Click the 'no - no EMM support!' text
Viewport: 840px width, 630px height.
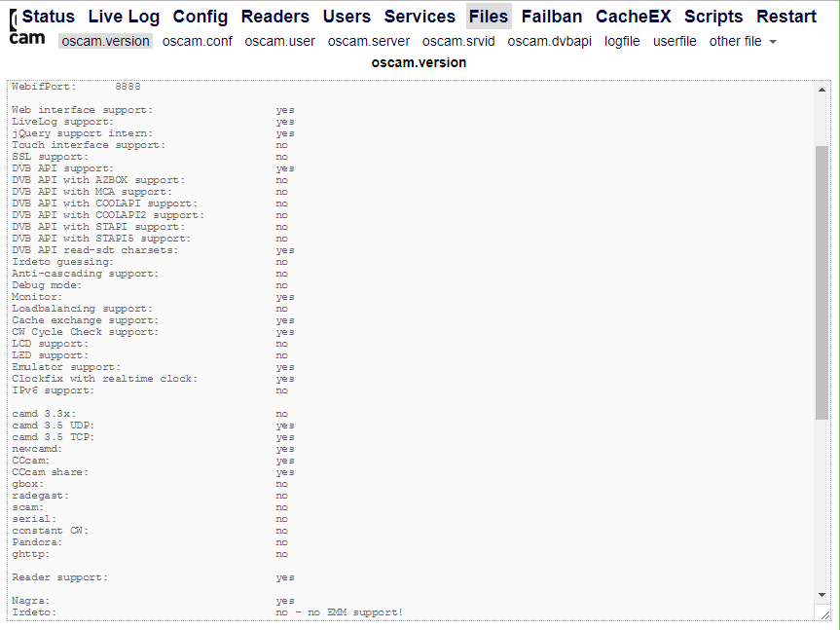(x=339, y=612)
